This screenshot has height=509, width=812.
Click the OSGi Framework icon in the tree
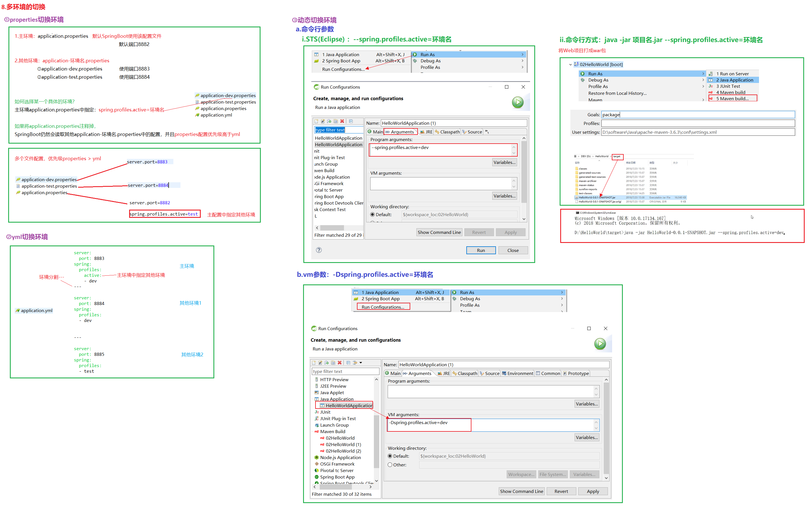click(317, 464)
